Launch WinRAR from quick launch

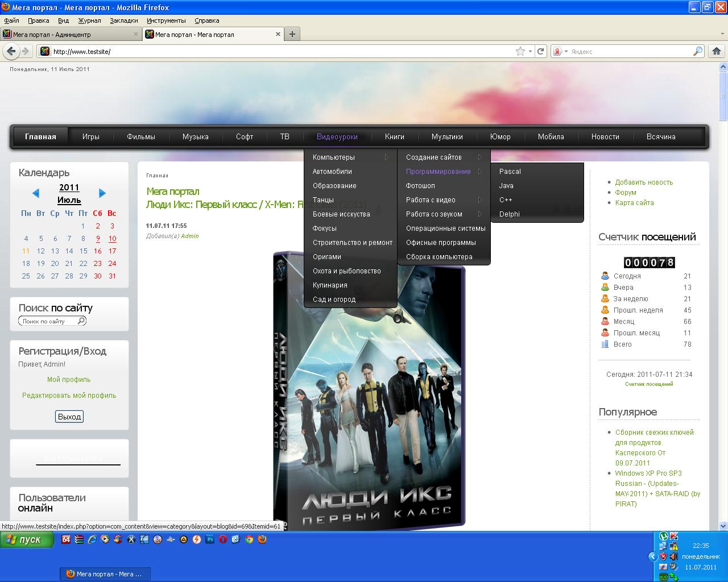click(78, 539)
